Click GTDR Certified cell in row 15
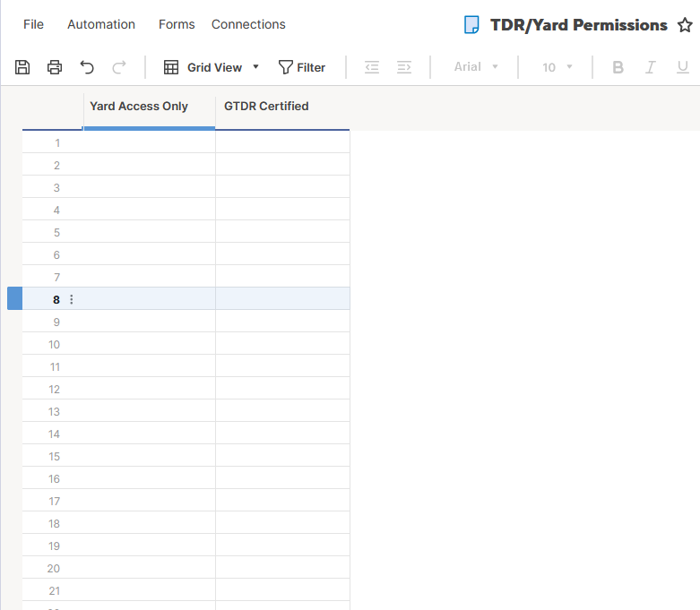Viewport: 700px width, 610px height. 282,455
